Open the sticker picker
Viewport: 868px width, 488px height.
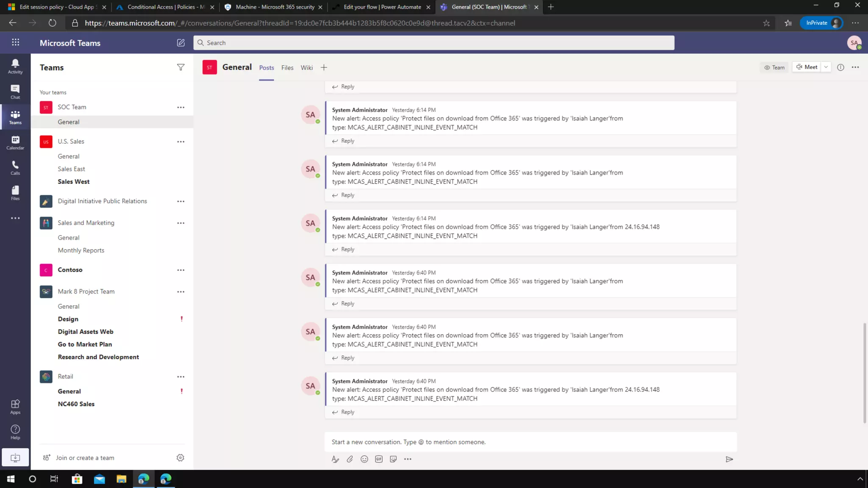tap(393, 459)
